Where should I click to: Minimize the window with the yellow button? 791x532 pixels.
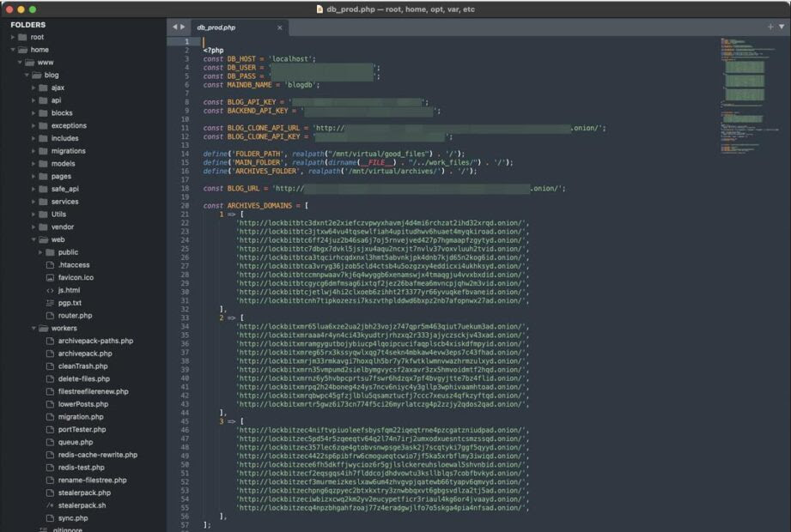pos(21,9)
